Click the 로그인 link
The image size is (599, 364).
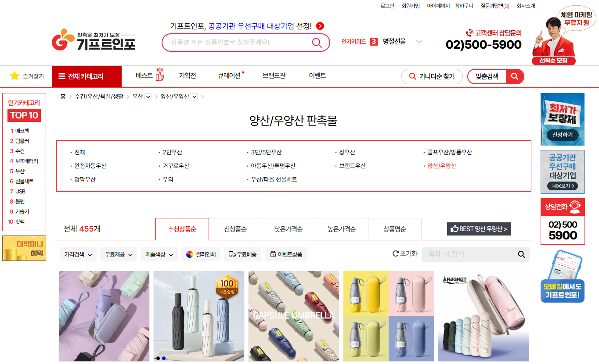[387, 6]
